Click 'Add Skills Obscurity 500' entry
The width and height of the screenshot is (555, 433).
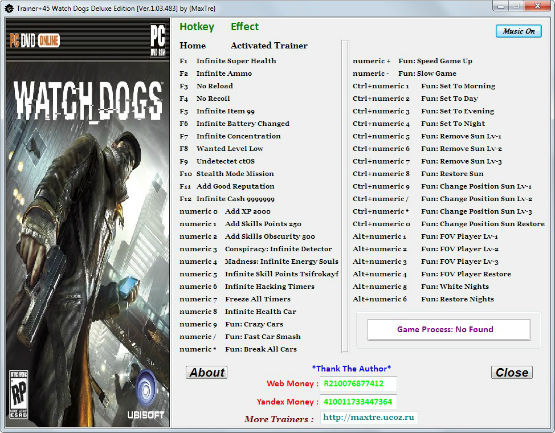(x=270, y=237)
